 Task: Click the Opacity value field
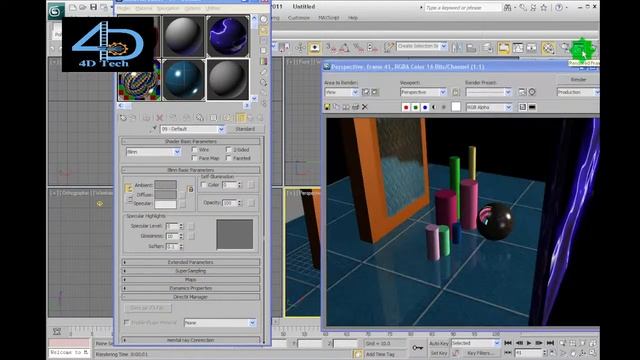click(229, 203)
